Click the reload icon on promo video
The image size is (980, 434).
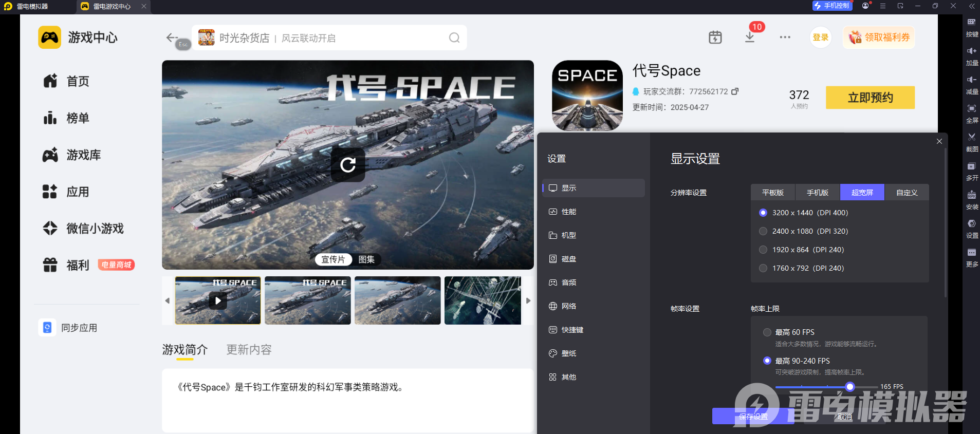click(x=348, y=165)
